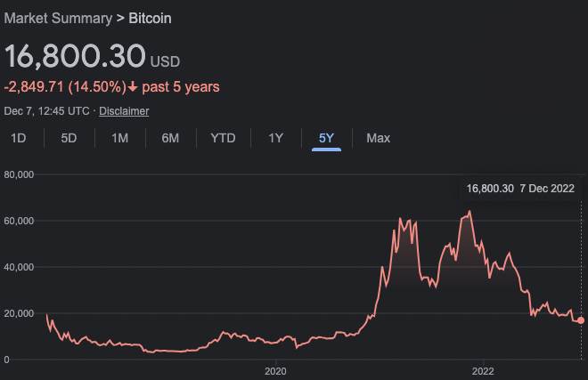Switch chart to the 1Y tab

276,138
